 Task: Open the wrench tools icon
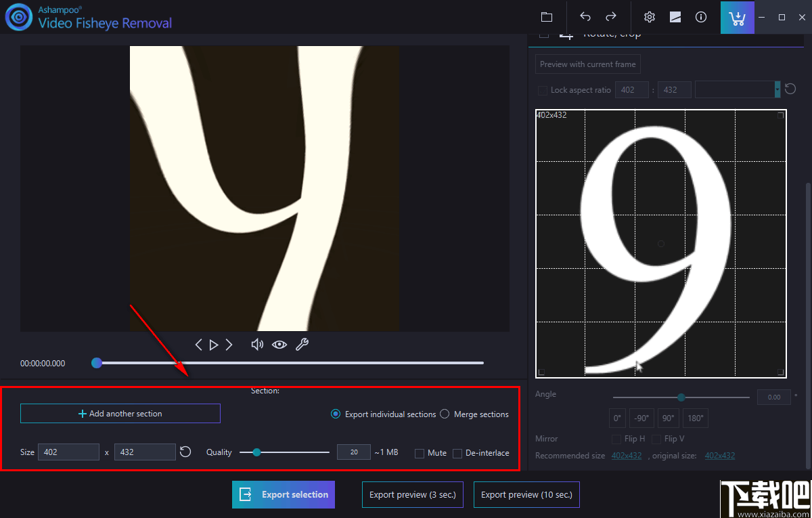(x=302, y=345)
